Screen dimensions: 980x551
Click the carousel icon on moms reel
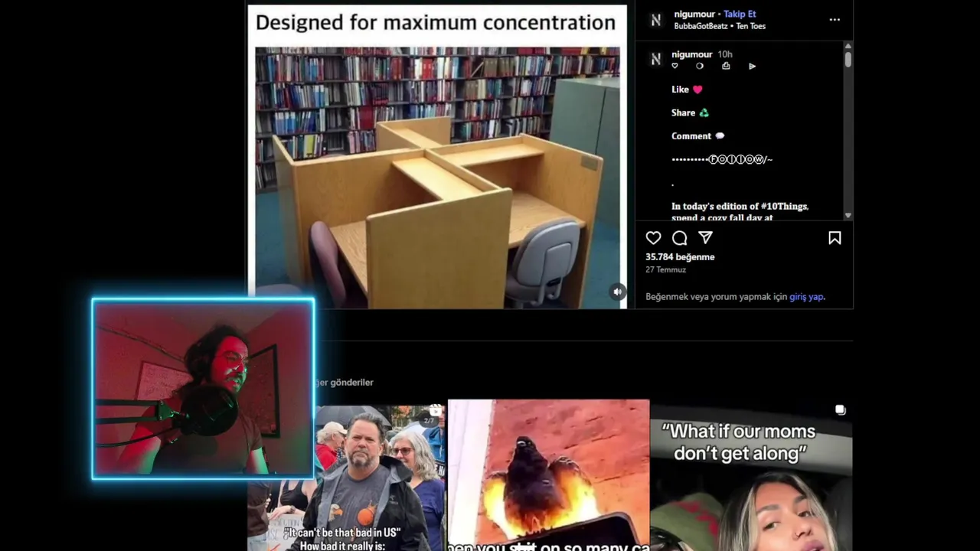coord(840,410)
